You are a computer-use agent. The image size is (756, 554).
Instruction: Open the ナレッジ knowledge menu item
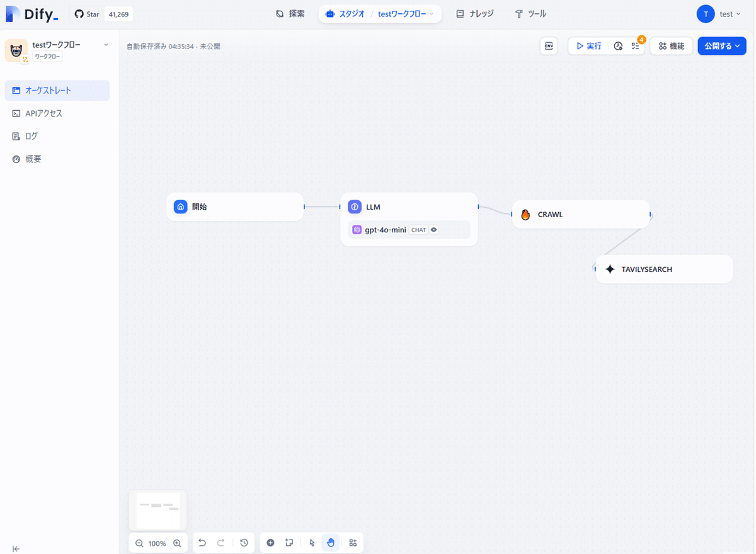click(x=474, y=13)
